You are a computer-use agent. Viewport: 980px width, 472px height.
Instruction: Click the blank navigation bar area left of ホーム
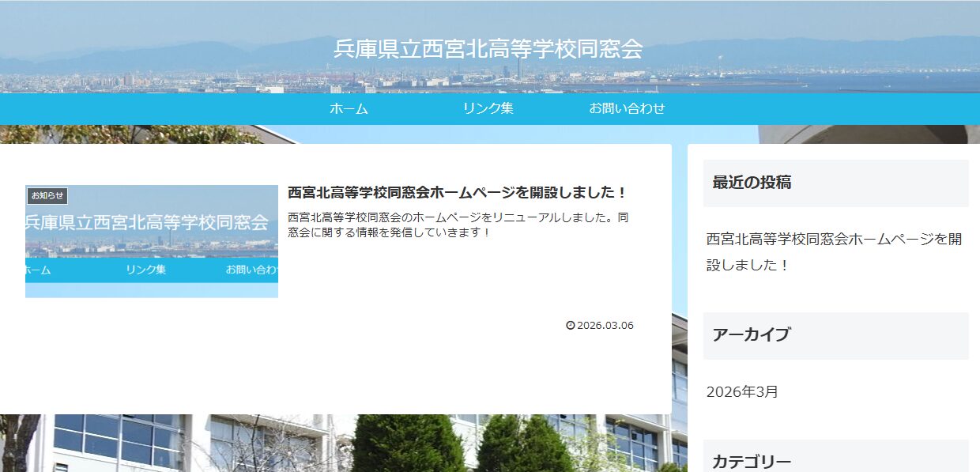tap(158, 109)
